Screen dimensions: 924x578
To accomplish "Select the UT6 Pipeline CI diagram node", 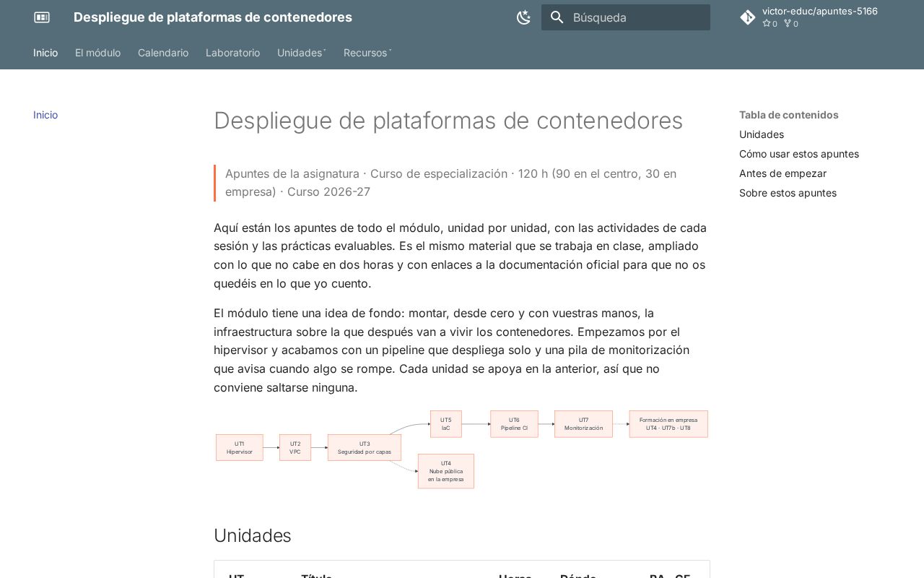I will pos(514,424).
